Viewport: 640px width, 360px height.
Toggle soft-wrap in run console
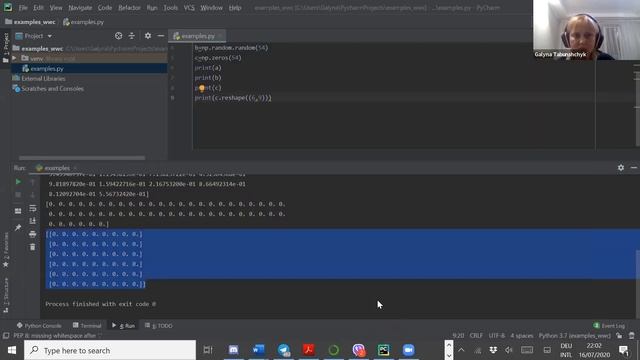pyautogui.click(x=33, y=208)
